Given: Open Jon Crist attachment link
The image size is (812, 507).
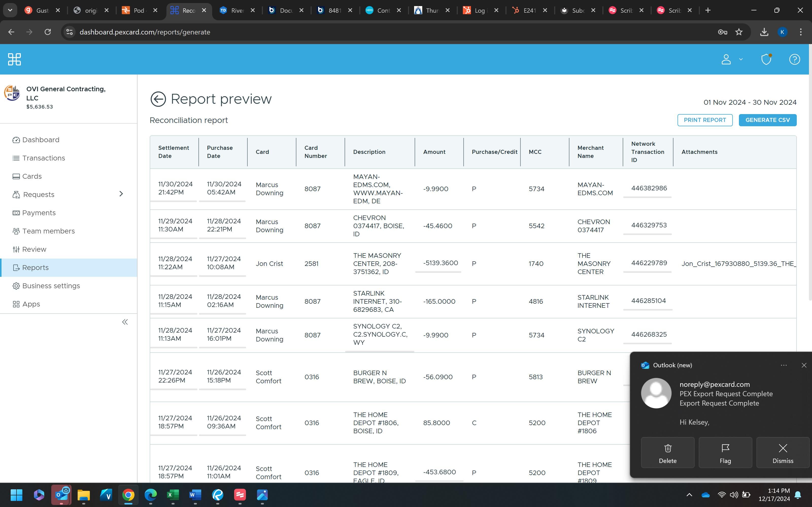Looking at the screenshot, I should click(738, 264).
